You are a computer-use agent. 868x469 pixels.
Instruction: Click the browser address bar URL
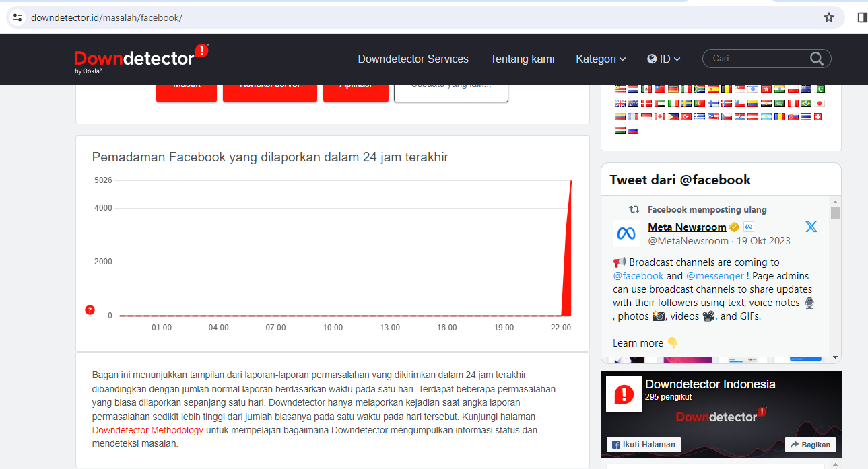coord(107,17)
